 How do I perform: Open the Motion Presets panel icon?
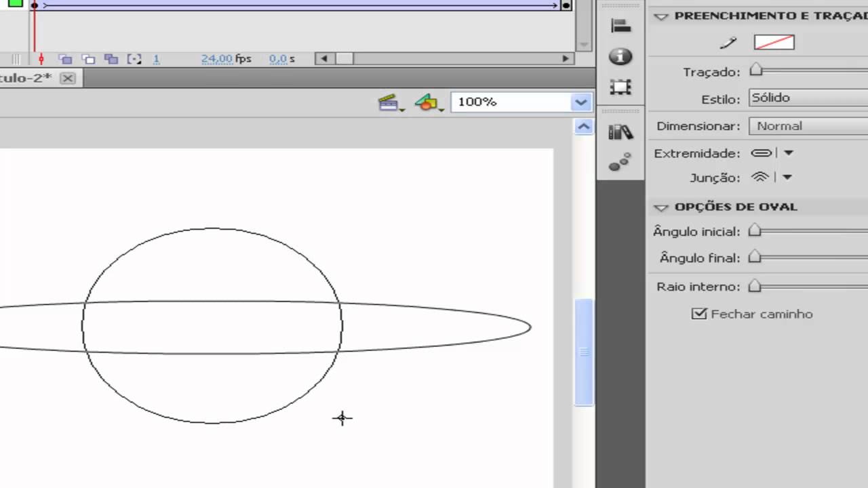(x=620, y=162)
